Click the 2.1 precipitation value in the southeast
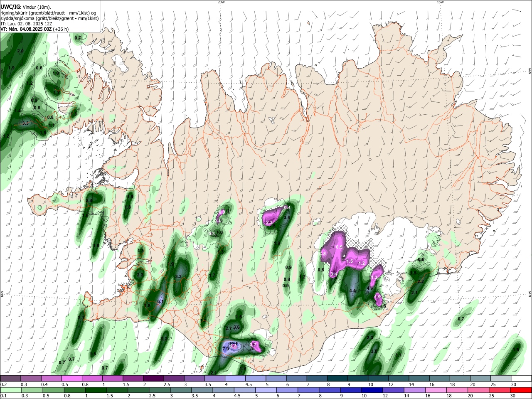Image resolution: width=532 pixels, height=399 pixels. click(414, 293)
